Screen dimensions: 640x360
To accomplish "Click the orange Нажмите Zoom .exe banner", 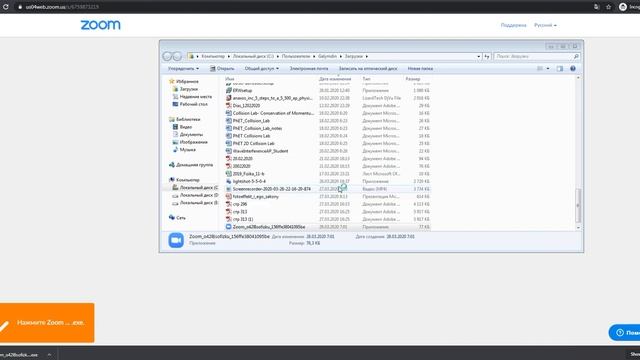I will [x=47, y=322].
